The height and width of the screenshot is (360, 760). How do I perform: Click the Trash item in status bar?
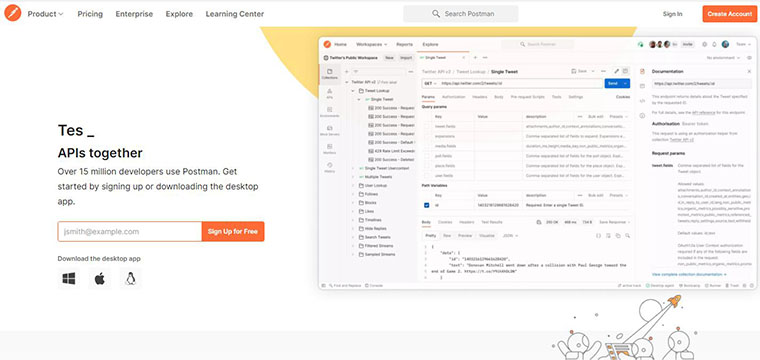[x=732, y=285]
